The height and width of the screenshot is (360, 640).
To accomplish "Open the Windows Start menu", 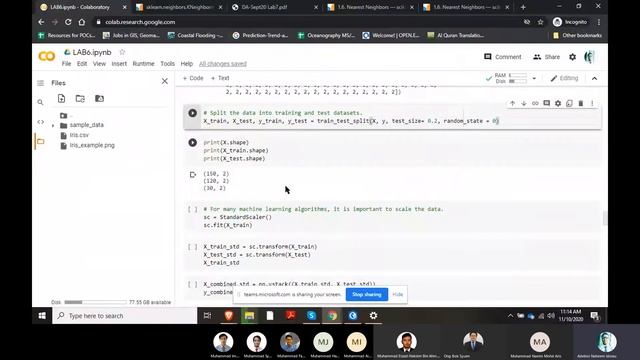I will tap(42, 316).
